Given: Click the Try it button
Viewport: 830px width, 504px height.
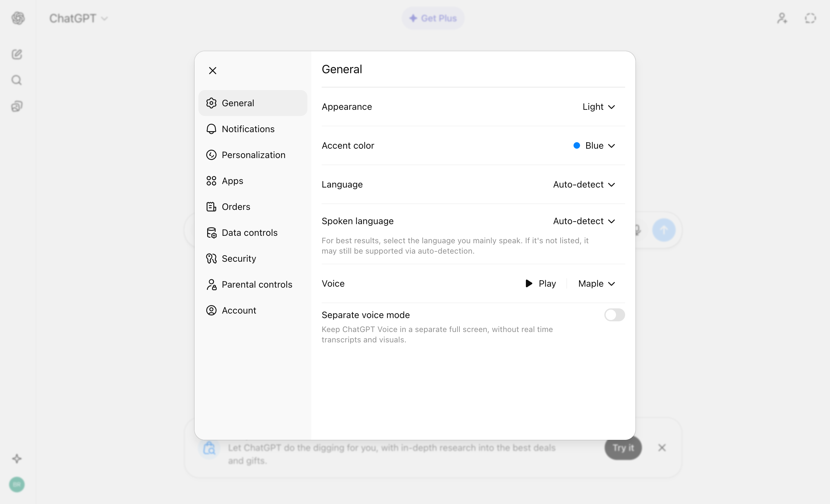Looking at the screenshot, I should (623, 448).
